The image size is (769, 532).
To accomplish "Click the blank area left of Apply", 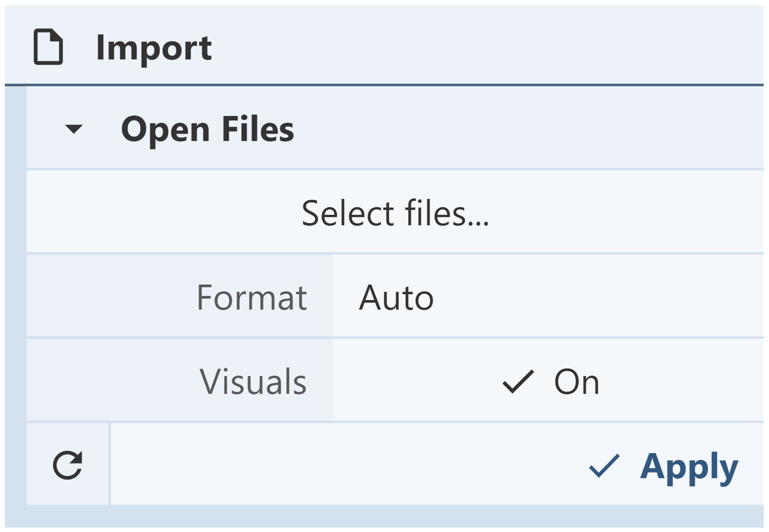I will (x=344, y=465).
